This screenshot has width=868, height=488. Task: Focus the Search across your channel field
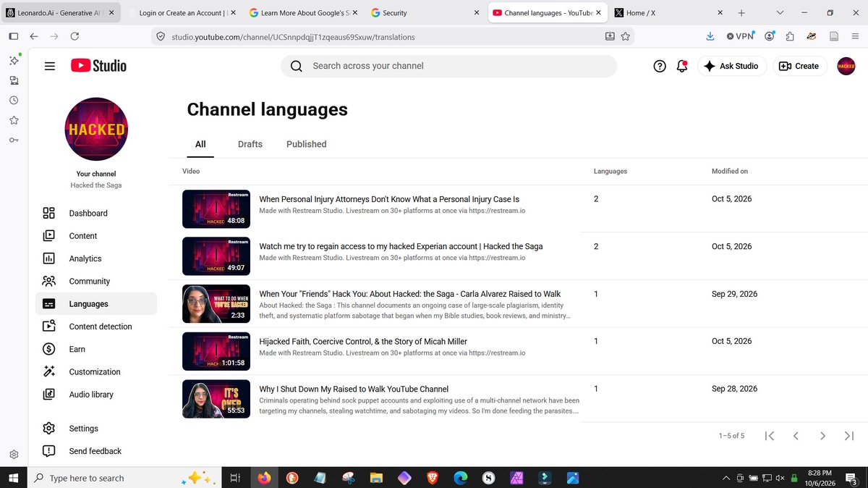448,66
